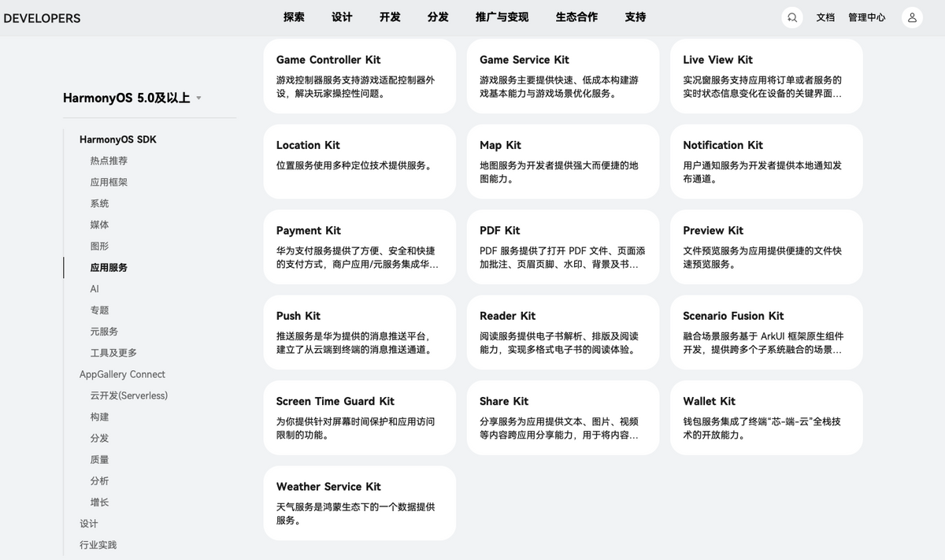
Task: Open the Scenario Fusion Kit card
Action: (766, 332)
